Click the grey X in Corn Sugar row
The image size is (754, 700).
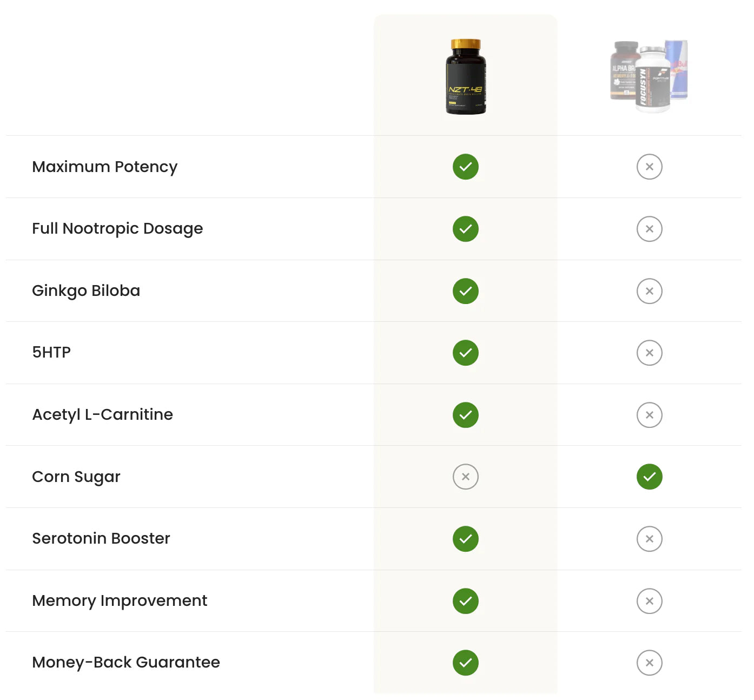[x=466, y=477]
